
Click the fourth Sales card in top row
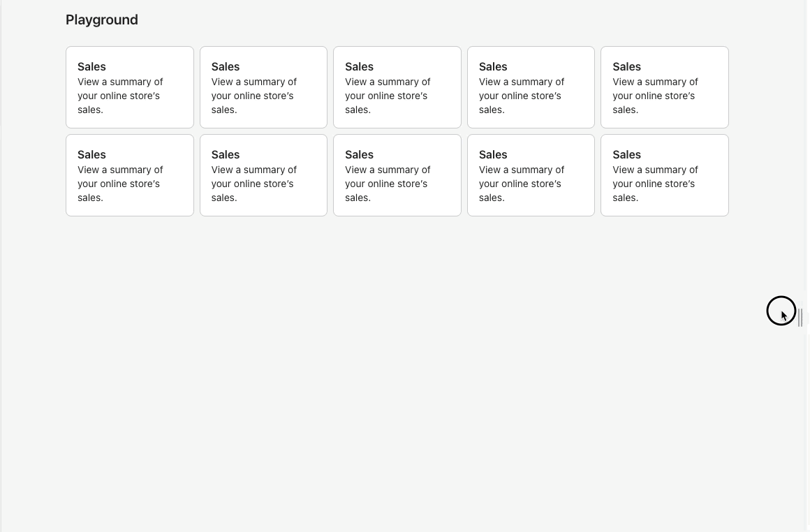tap(531, 87)
